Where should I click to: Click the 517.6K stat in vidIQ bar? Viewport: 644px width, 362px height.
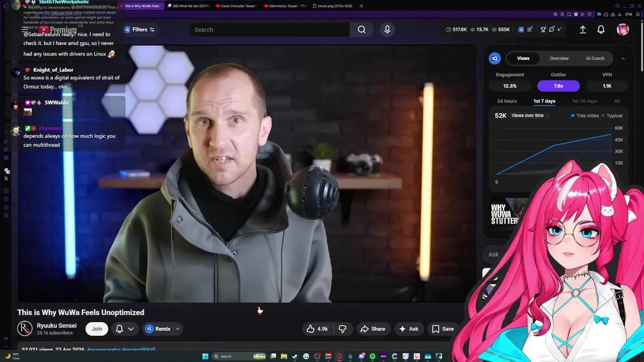[x=456, y=30]
